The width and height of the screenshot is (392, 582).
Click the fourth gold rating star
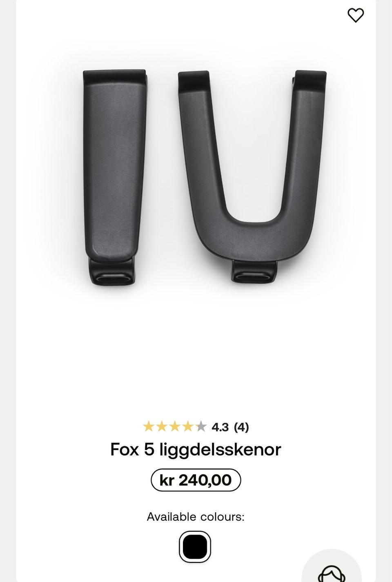click(x=188, y=427)
